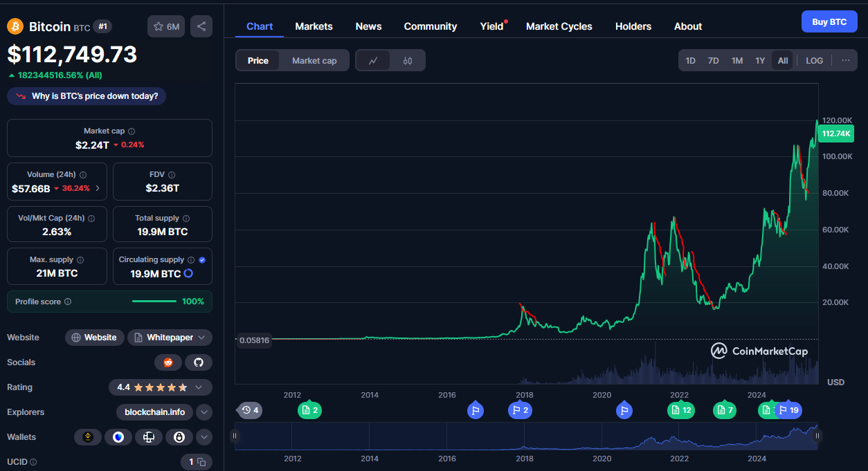Select the Market cap chart toggle
The width and height of the screenshot is (868, 471).
coord(314,61)
